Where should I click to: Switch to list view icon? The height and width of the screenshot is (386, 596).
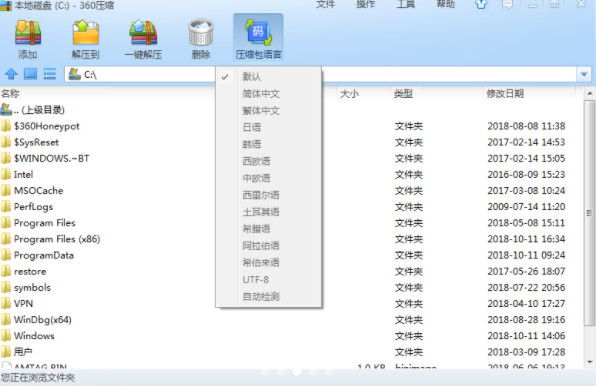tap(50, 74)
